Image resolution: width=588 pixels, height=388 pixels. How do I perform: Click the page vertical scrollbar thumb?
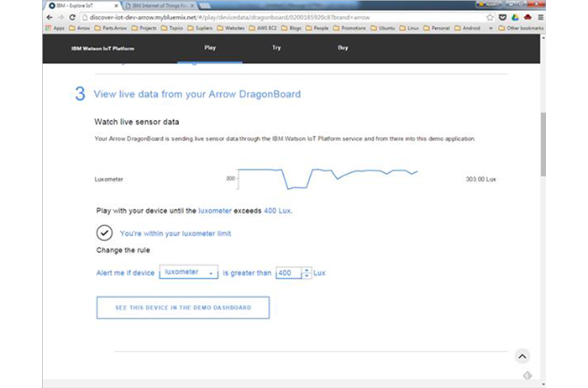click(543, 144)
